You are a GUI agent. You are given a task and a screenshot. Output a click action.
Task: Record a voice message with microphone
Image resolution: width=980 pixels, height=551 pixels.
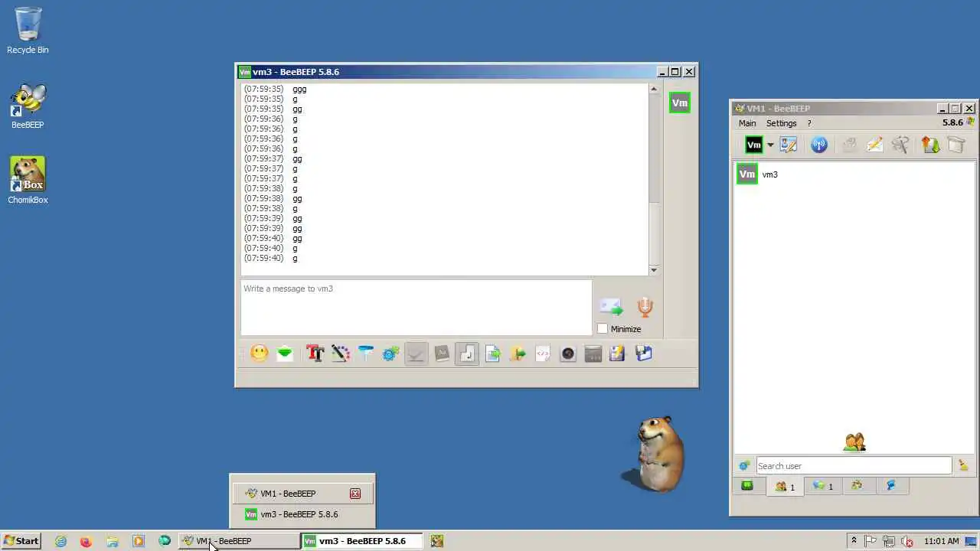tap(645, 308)
